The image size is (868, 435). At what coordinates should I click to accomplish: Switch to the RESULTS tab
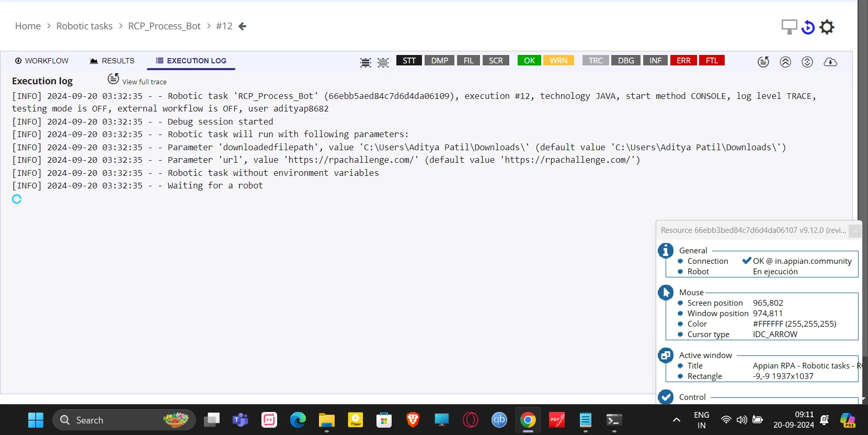112,61
